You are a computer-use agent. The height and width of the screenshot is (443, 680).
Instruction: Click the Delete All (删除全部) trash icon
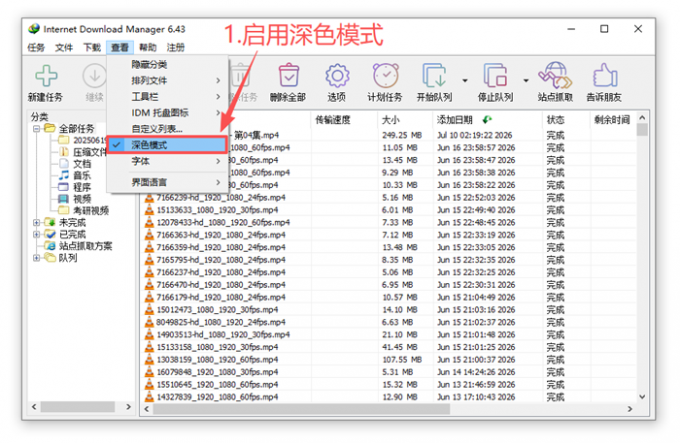(x=288, y=76)
